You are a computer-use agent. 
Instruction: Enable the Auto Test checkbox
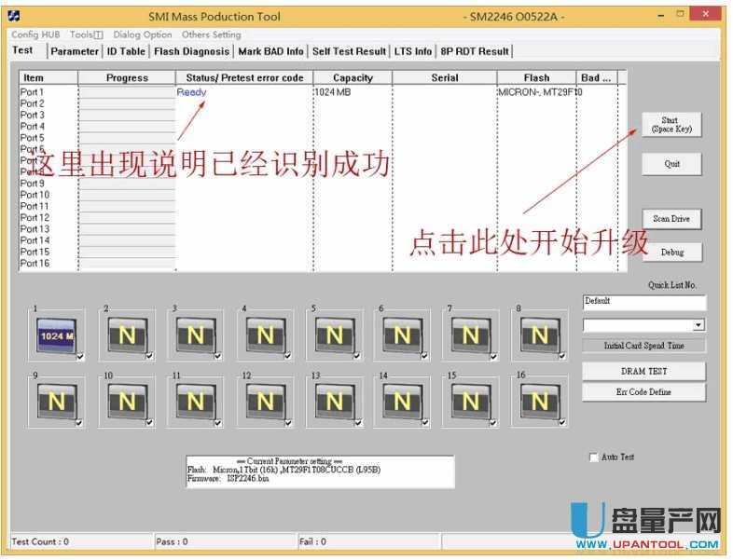click(x=594, y=458)
